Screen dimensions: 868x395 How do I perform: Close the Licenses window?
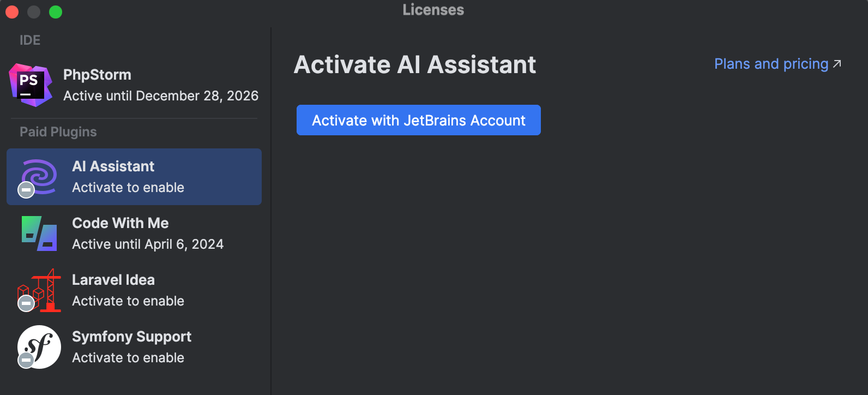(12, 12)
